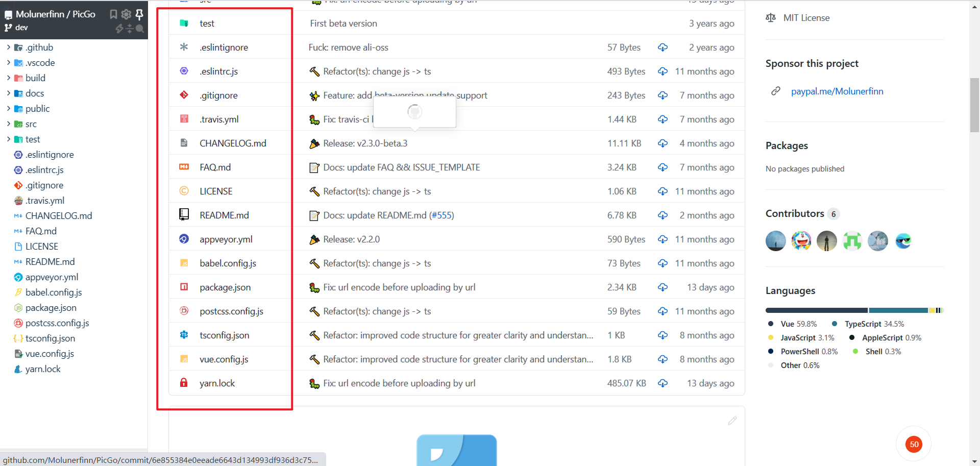Click .gitignore git icon in file list
980x466 pixels.
[184, 95]
